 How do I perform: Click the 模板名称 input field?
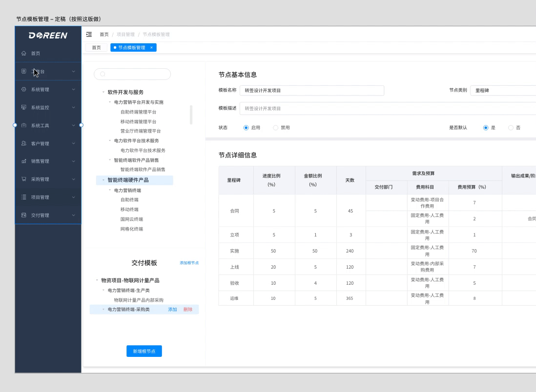(312, 91)
